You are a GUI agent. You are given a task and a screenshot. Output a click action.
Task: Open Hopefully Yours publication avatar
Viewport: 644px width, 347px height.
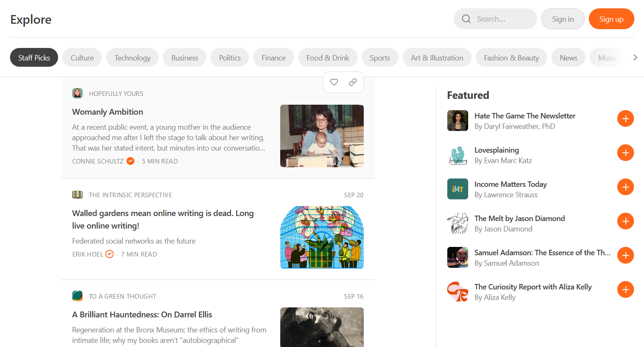(x=78, y=93)
